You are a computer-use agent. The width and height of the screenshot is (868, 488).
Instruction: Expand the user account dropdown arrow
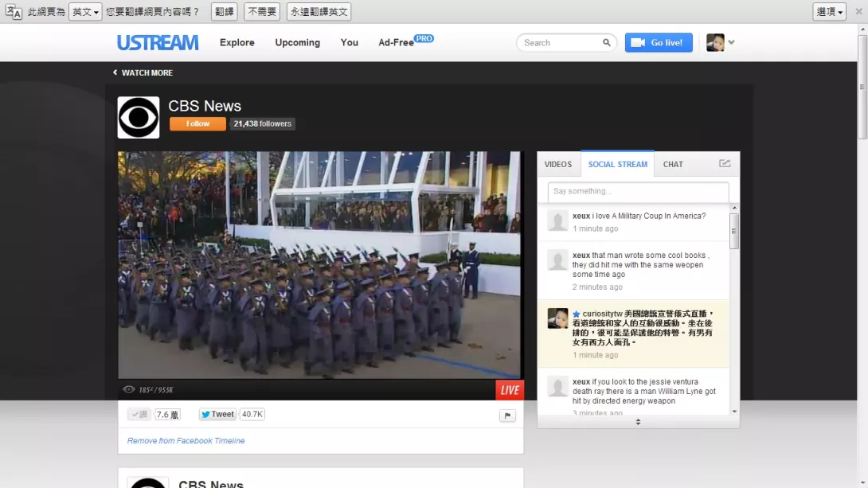732,42
